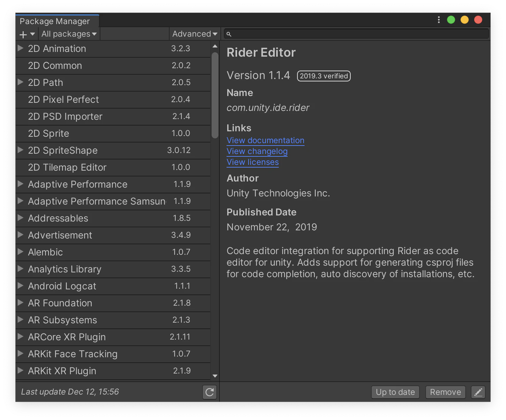The width and height of the screenshot is (506, 420).
Task: Click version 3.0.12 of 2D SpriteShape
Action: pos(179,150)
